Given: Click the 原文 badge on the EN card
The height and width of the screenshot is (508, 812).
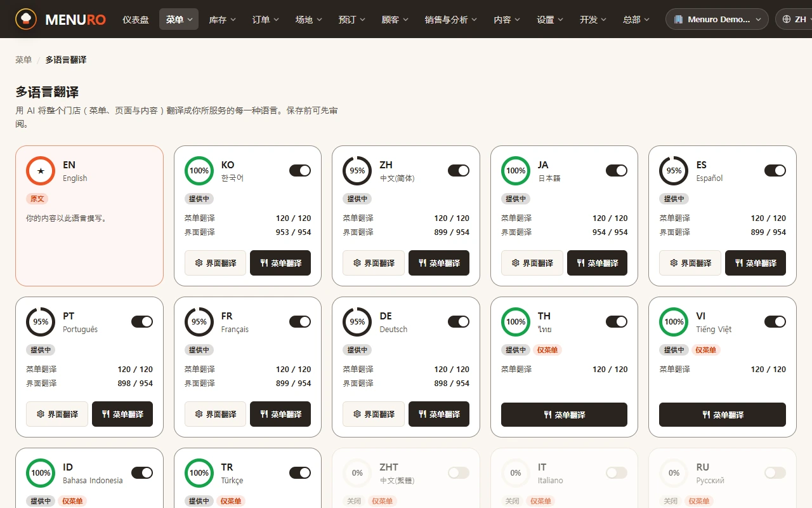Looking at the screenshot, I should 37,199.
